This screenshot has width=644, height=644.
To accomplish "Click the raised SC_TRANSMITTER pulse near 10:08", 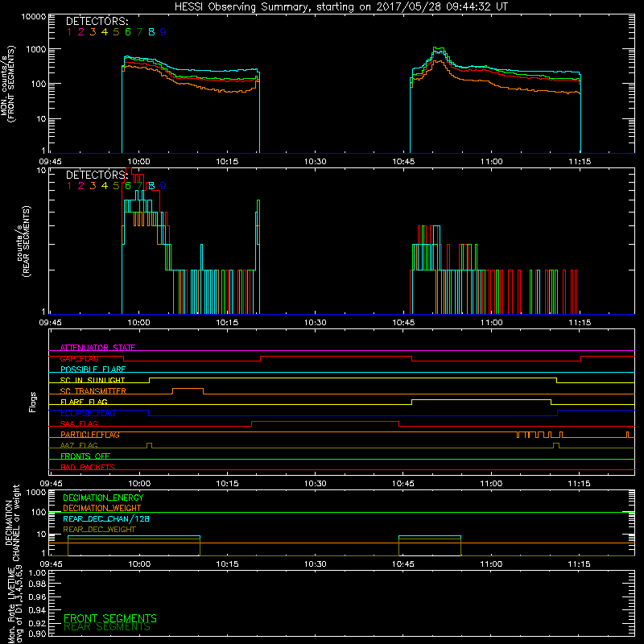I will (x=188, y=389).
